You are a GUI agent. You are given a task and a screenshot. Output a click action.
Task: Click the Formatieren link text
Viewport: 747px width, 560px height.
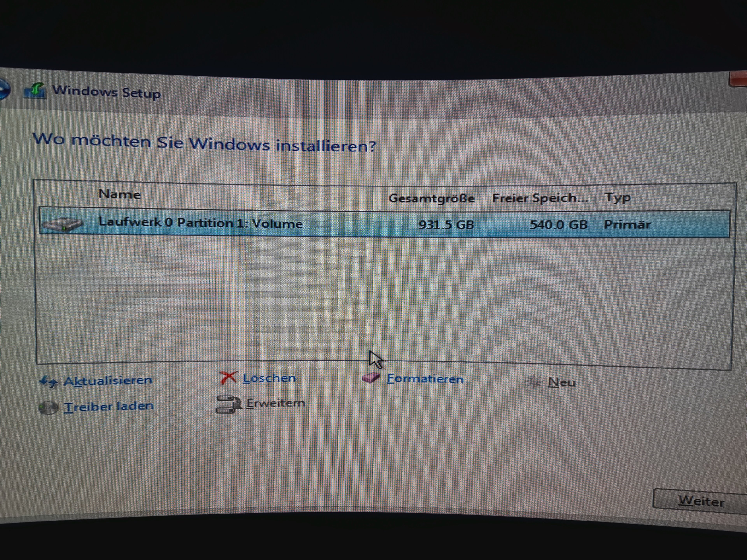[x=425, y=379]
